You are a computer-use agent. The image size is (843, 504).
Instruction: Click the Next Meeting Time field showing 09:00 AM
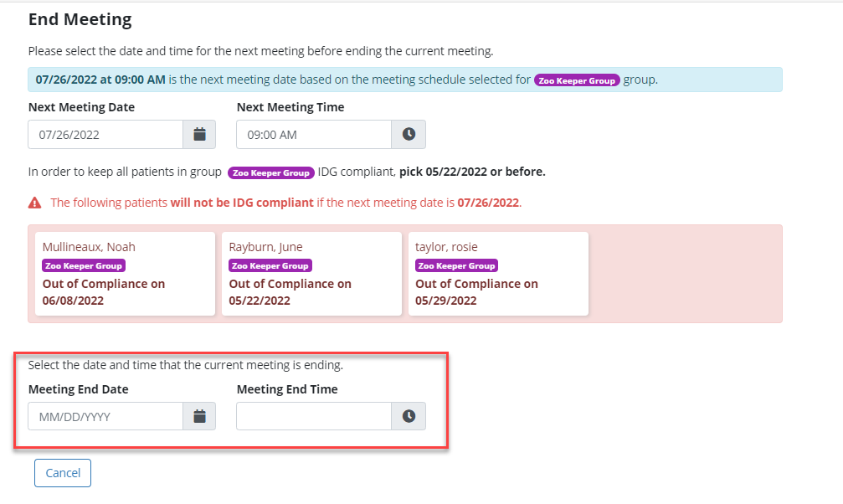tap(314, 135)
